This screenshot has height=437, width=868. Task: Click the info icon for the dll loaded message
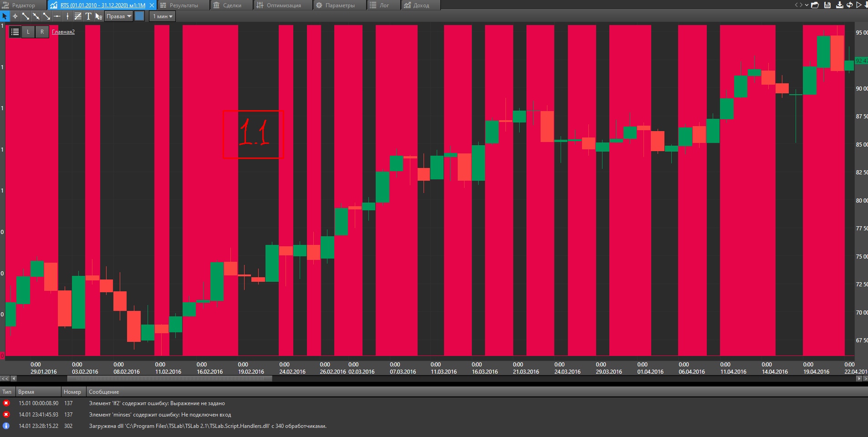[6, 426]
